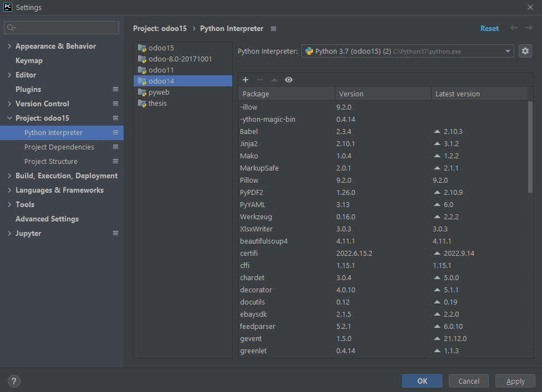Open the interpreter gear settings menu
The image size is (542, 392).
525,51
